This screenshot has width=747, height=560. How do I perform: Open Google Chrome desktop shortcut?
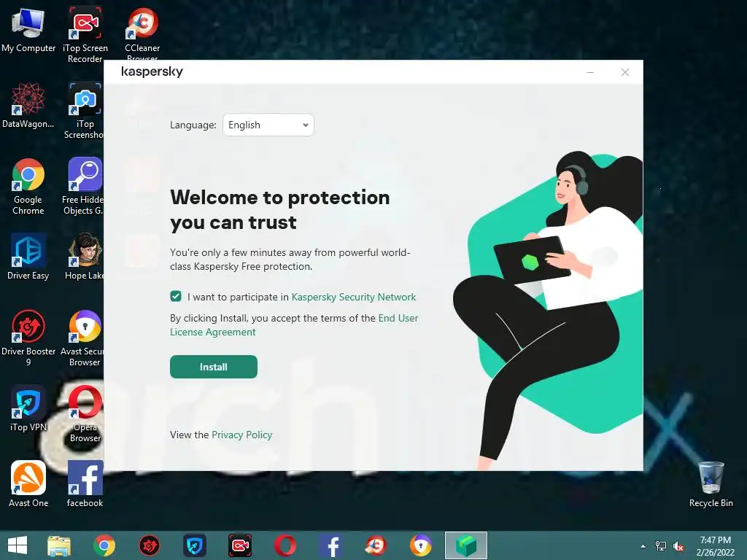tap(28, 186)
